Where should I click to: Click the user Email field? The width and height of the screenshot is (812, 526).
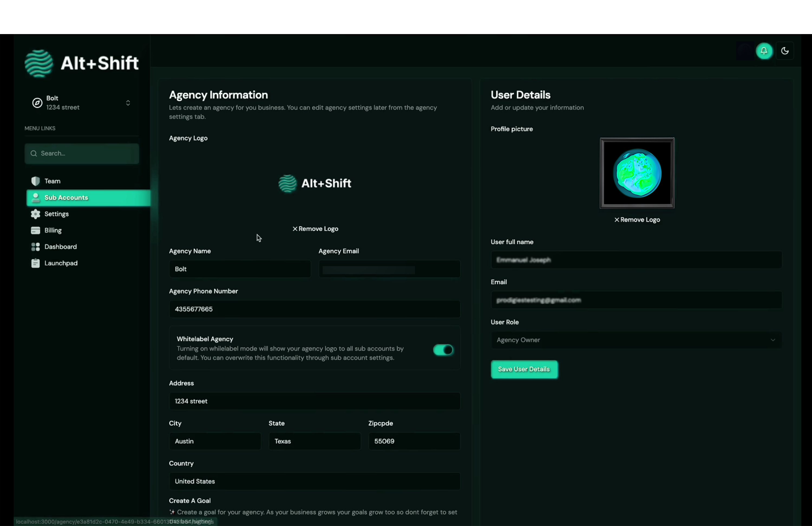pos(636,300)
